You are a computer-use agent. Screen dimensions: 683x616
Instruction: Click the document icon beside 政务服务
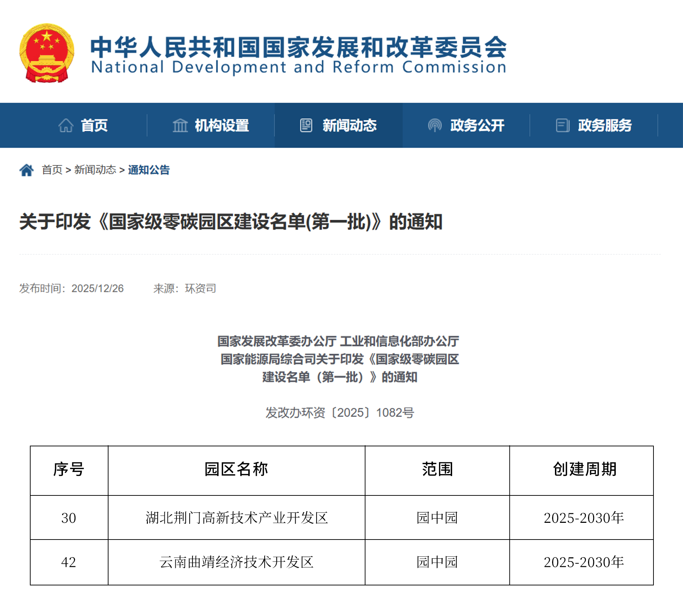[562, 126]
